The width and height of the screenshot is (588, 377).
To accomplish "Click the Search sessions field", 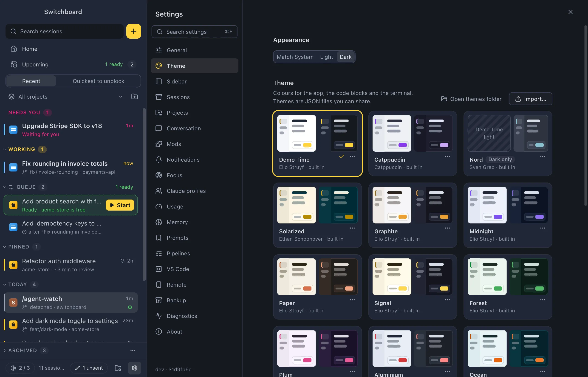I will 65,31.
